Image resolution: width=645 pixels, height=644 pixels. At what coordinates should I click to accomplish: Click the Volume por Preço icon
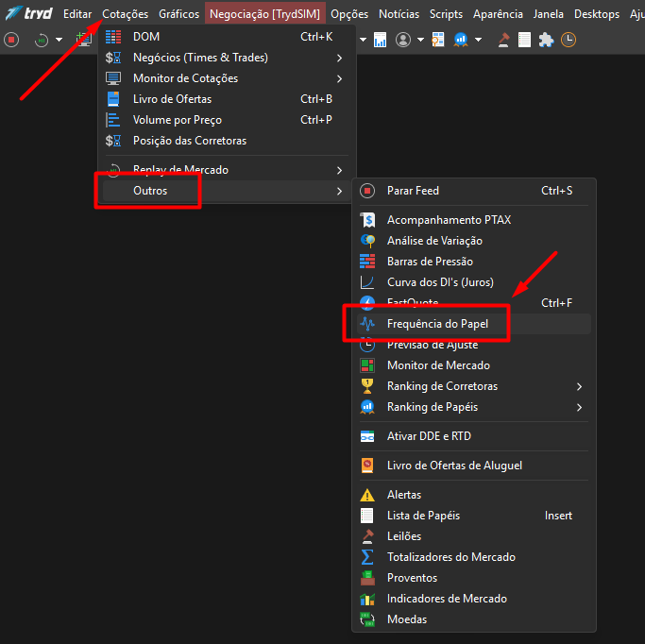[x=112, y=120]
